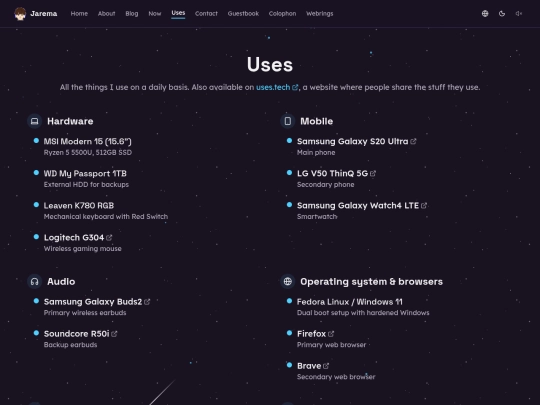The image size is (540, 405).
Task: Click Fedora Linux / Windows 11 entry
Action: click(x=350, y=302)
